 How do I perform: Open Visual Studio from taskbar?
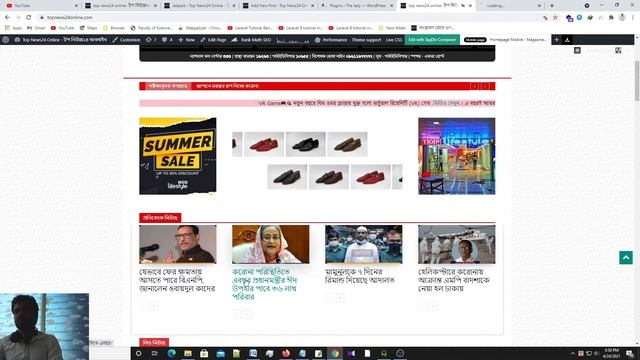351,353
